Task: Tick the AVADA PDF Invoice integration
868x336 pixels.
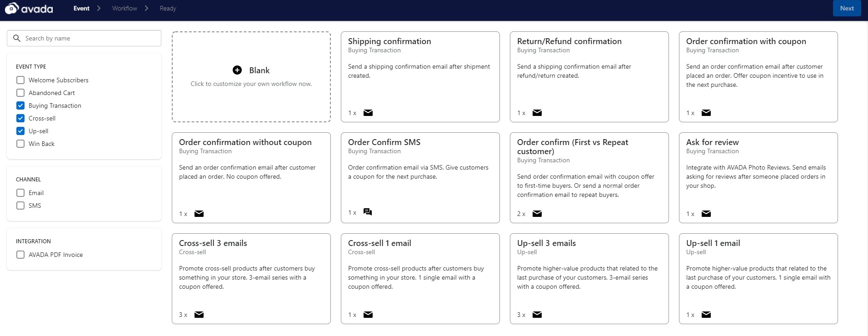Action: [x=20, y=255]
